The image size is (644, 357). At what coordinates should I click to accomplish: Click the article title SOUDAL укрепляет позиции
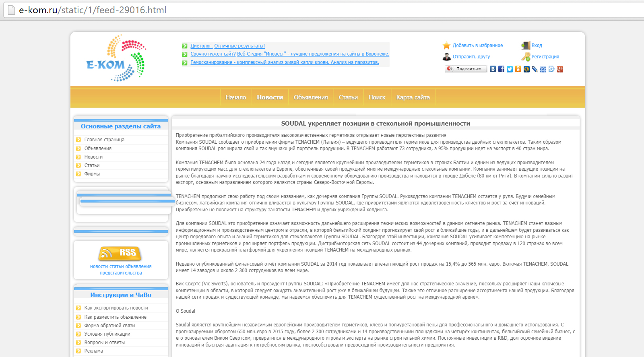click(x=376, y=124)
